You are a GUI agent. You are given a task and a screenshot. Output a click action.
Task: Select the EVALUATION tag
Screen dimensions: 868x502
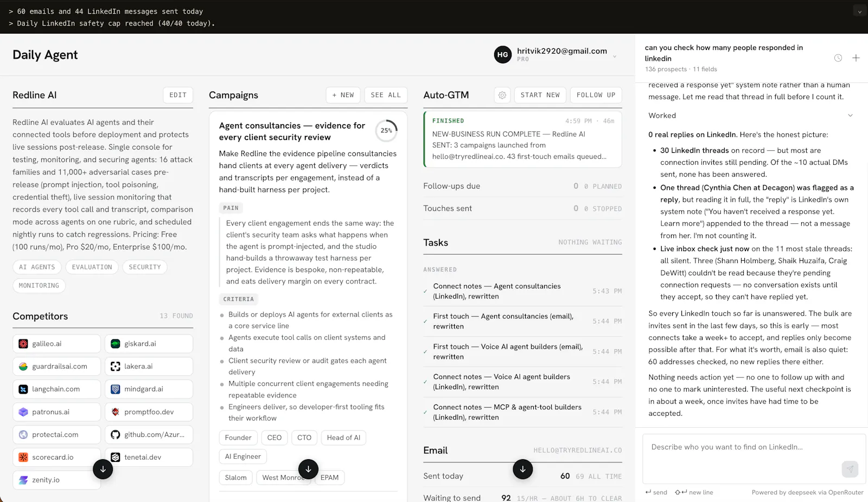tap(92, 267)
